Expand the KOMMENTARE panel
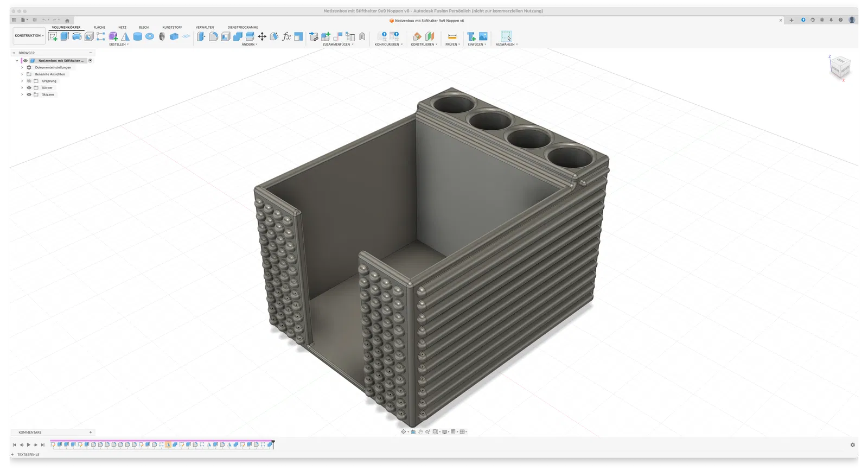 pos(91,433)
